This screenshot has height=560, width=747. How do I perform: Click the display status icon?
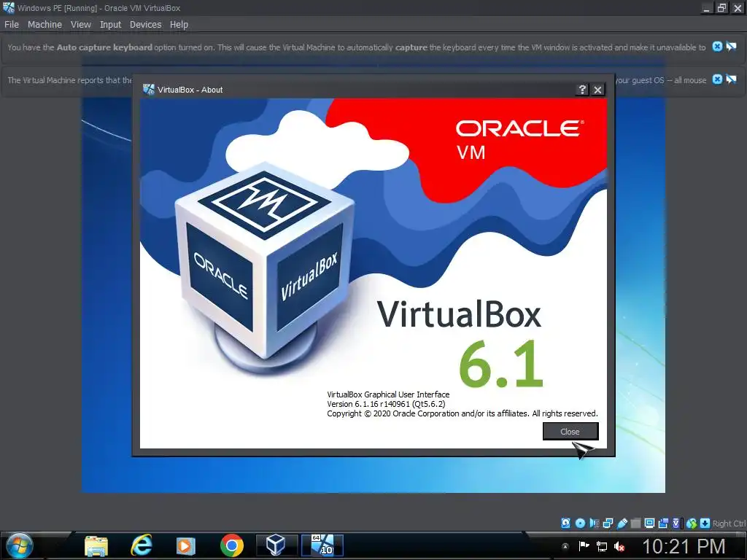(649, 524)
